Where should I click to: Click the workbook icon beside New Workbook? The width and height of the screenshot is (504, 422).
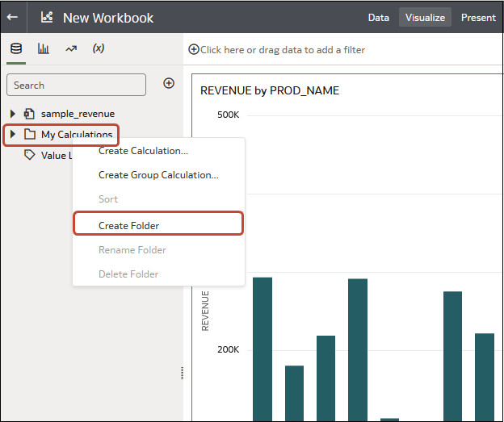(47, 17)
